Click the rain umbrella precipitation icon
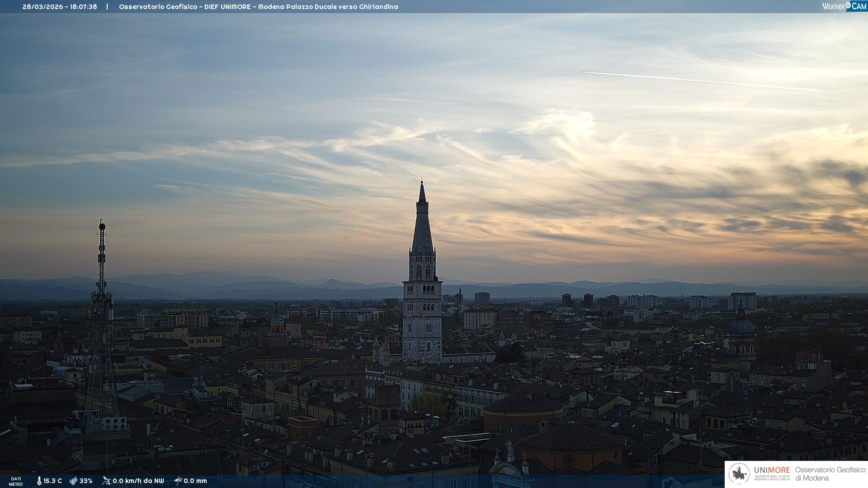This screenshot has width=868, height=488. click(x=178, y=481)
